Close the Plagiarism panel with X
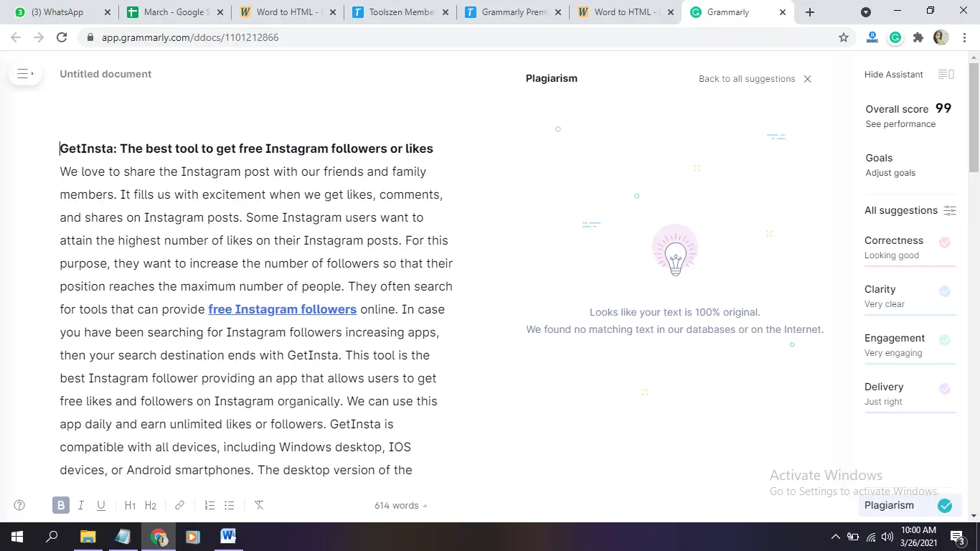Screen dimensions: 980x551 pos(807,79)
